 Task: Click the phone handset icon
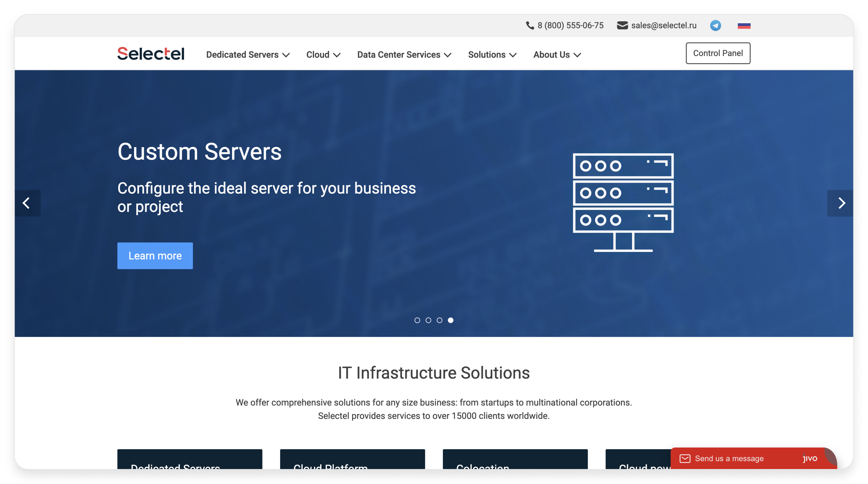coord(530,26)
